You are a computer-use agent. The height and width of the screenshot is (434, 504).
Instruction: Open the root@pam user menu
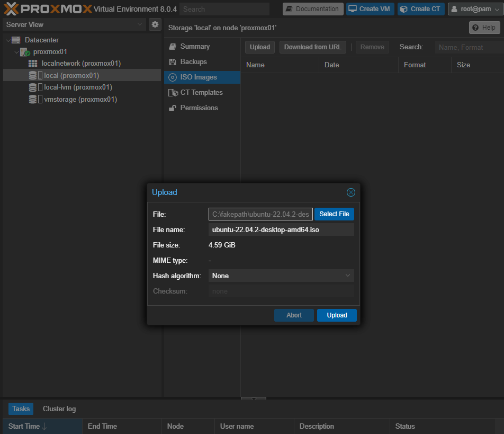(x=475, y=9)
